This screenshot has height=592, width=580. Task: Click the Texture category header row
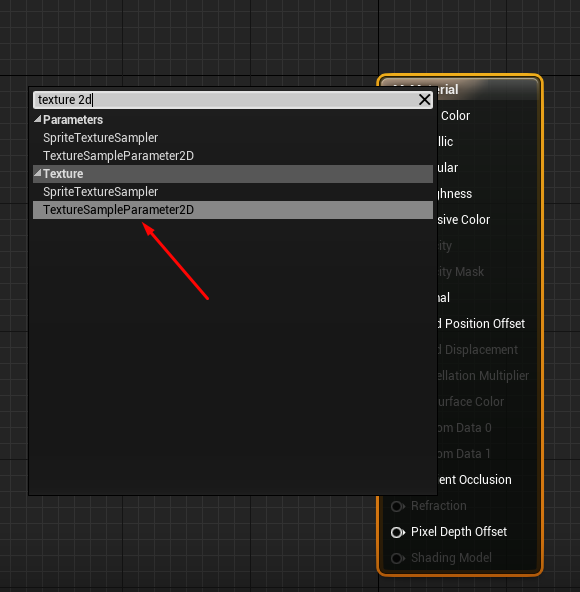(233, 174)
